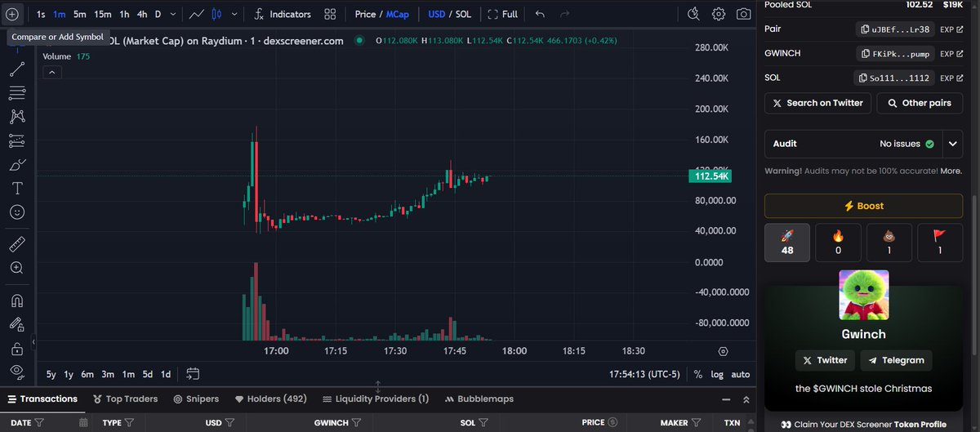The height and width of the screenshot is (432, 980).
Task: Open the Indicators dialog
Action: click(282, 14)
